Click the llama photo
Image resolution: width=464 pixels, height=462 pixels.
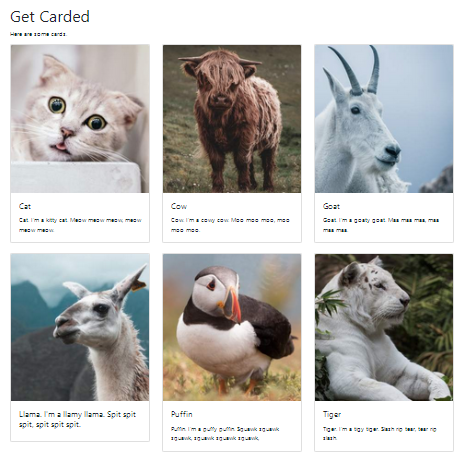pos(80,327)
